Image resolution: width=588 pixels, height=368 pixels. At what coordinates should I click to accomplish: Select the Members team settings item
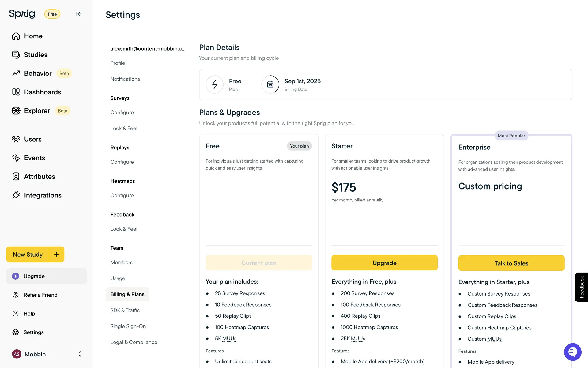[x=121, y=263]
